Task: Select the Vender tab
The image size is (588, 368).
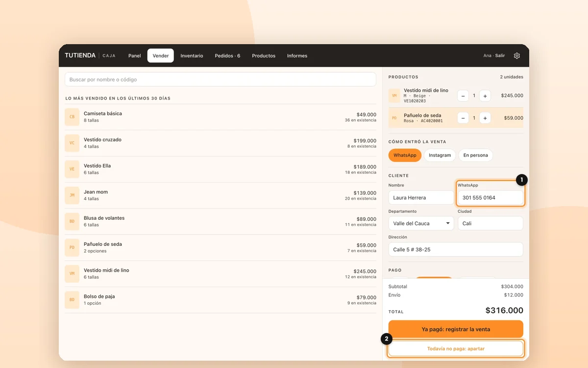Action: pyautogui.click(x=161, y=56)
